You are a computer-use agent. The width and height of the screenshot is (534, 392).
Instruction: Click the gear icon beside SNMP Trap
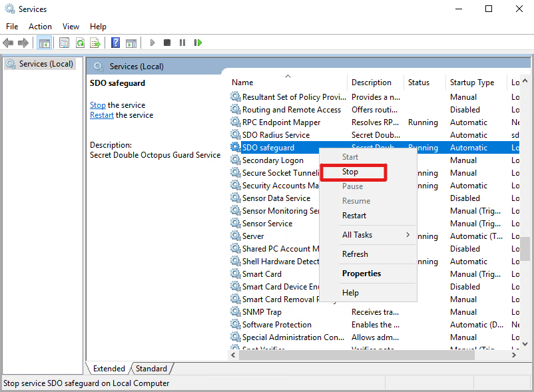pyautogui.click(x=235, y=311)
